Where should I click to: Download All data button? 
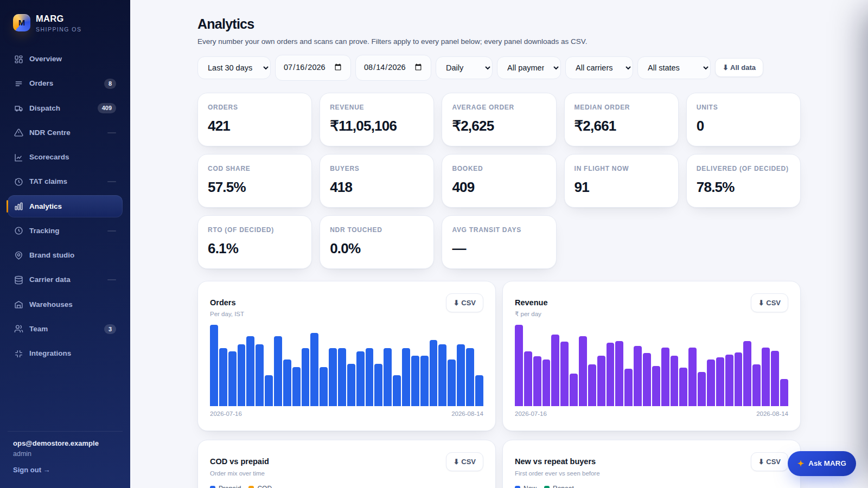pos(739,68)
